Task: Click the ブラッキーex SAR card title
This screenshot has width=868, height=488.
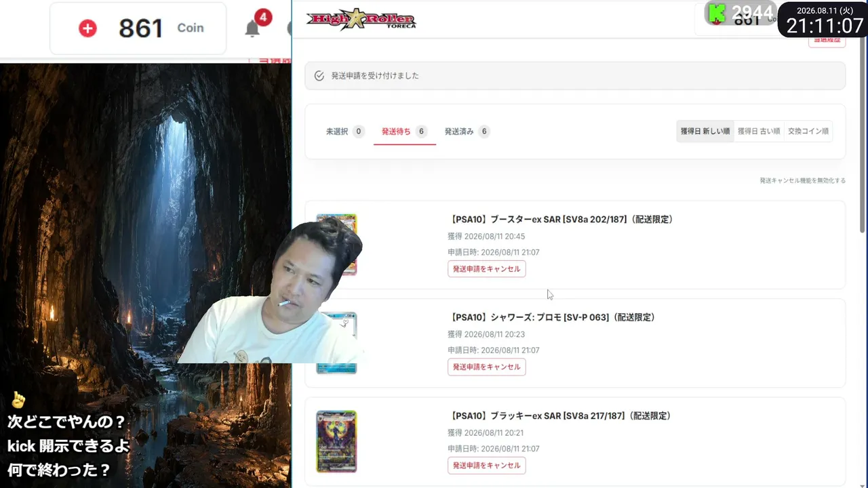Action: [561, 415]
